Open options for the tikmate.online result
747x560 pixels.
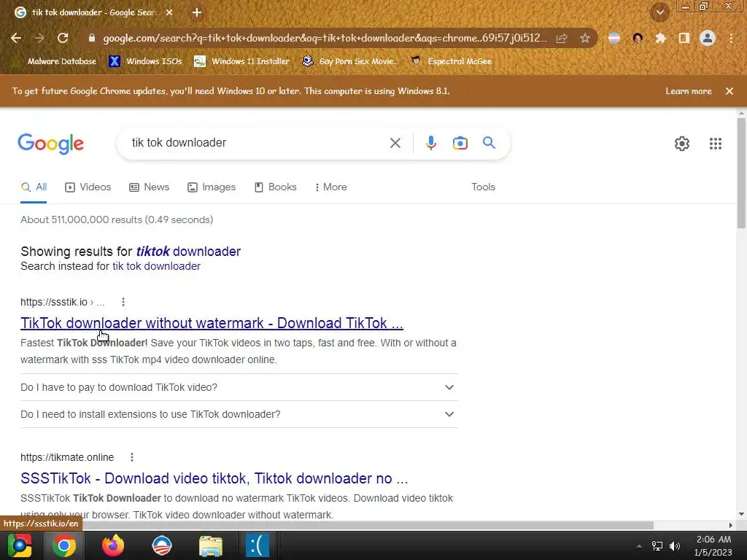click(x=132, y=457)
